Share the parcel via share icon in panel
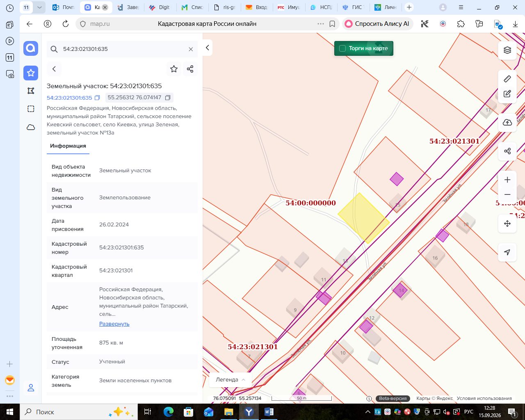Viewport: 525px width, 420px height. (190, 69)
